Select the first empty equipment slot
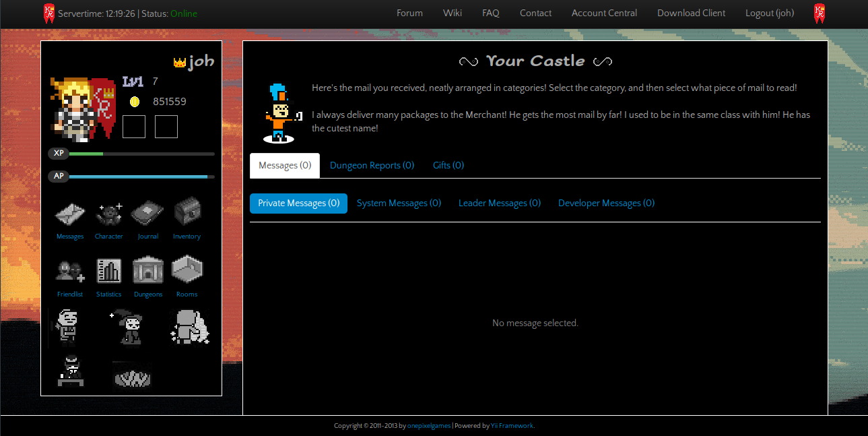 134,127
